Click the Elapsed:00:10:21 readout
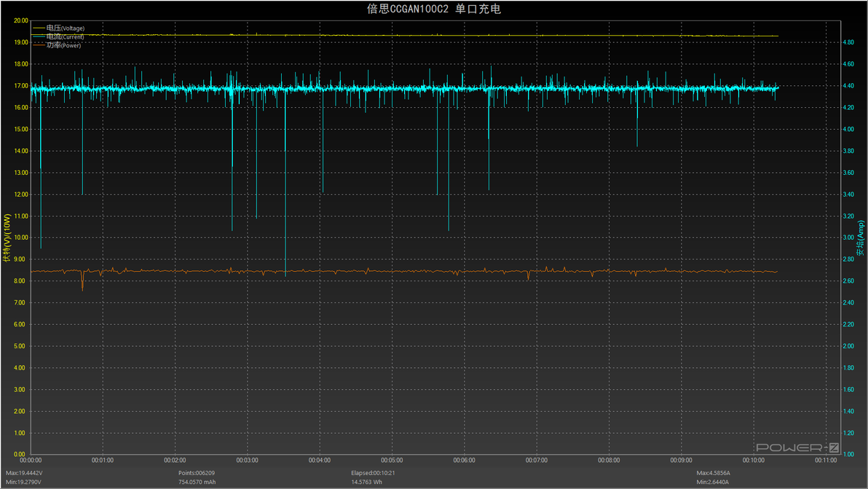This screenshot has height=489, width=868. 373,473
